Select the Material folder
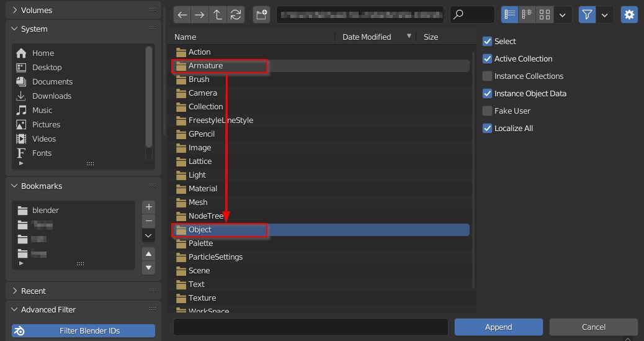This screenshot has height=341, width=644. pyautogui.click(x=321, y=189)
